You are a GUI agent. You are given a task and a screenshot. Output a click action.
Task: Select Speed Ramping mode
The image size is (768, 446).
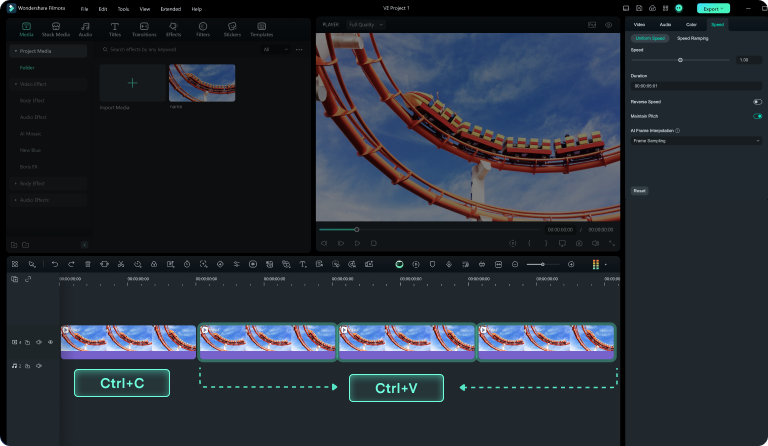(693, 38)
